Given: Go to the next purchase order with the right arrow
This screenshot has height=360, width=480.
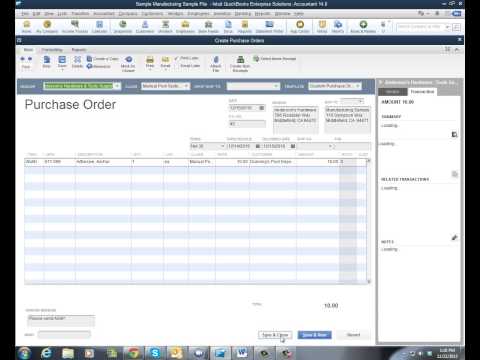Looking at the screenshot, I should click(x=30, y=59).
